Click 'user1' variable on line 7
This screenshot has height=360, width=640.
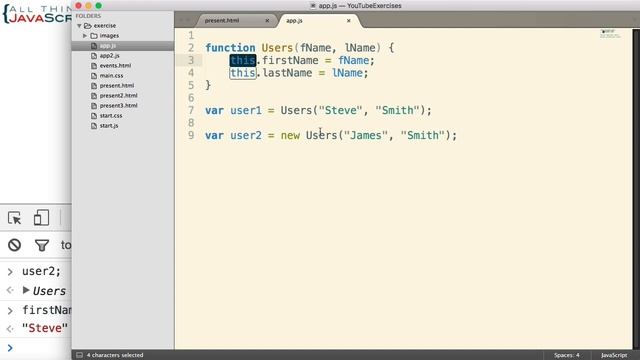click(246, 110)
